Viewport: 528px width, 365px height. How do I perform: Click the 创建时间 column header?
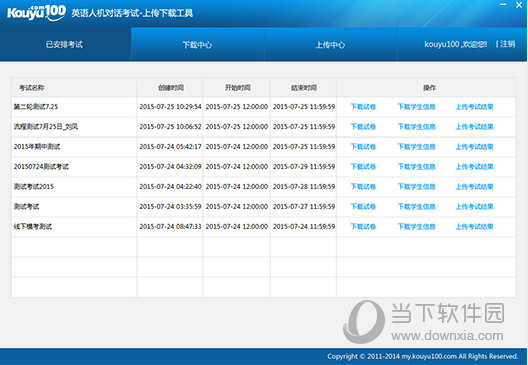171,88
